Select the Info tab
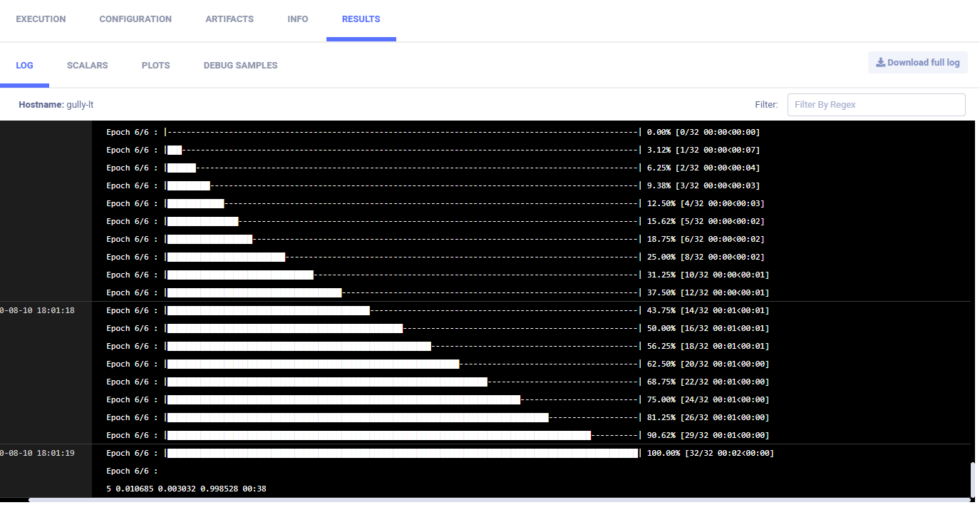The image size is (980, 505). point(298,19)
